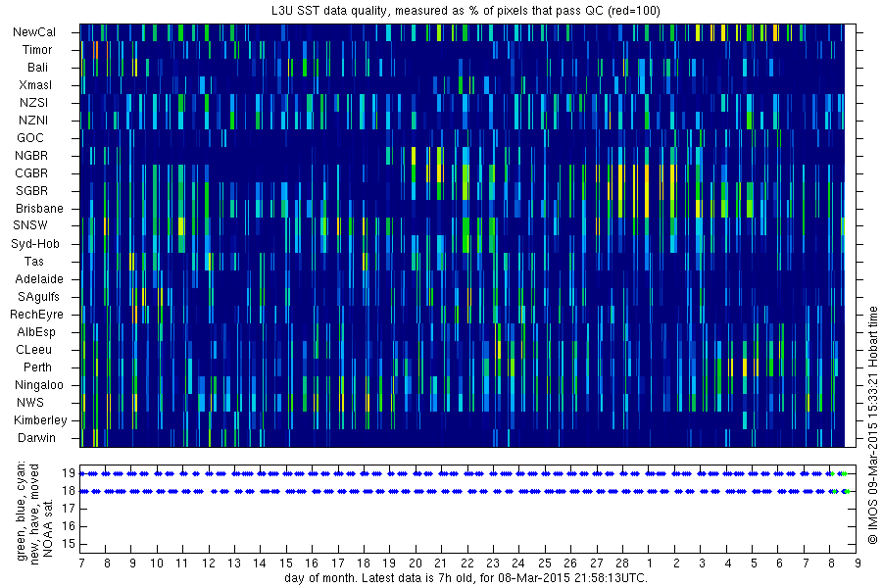Select the 'Kimberley' region label

point(40,419)
